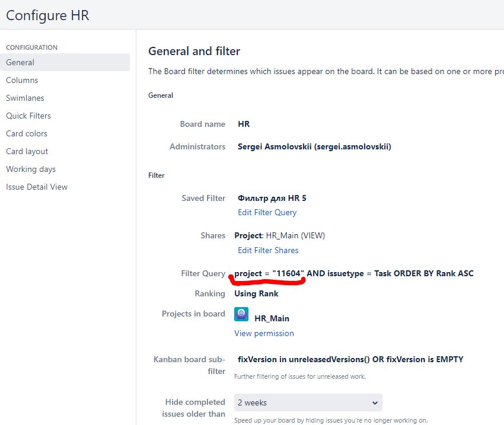Go to Swimlanes settings
This screenshot has height=425, width=504.
tap(25, 98)
